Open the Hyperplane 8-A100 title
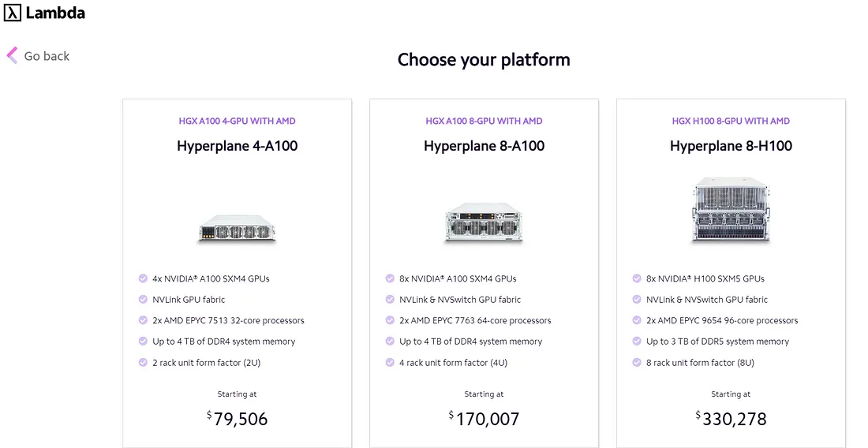The height and width of the screenshot is (448, 868). pyautogui.click(x=484, y=146)
